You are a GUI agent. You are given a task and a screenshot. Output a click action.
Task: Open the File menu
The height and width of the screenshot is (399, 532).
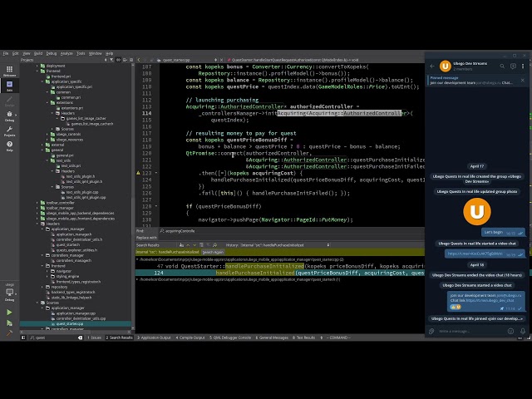tap(6, 53)
